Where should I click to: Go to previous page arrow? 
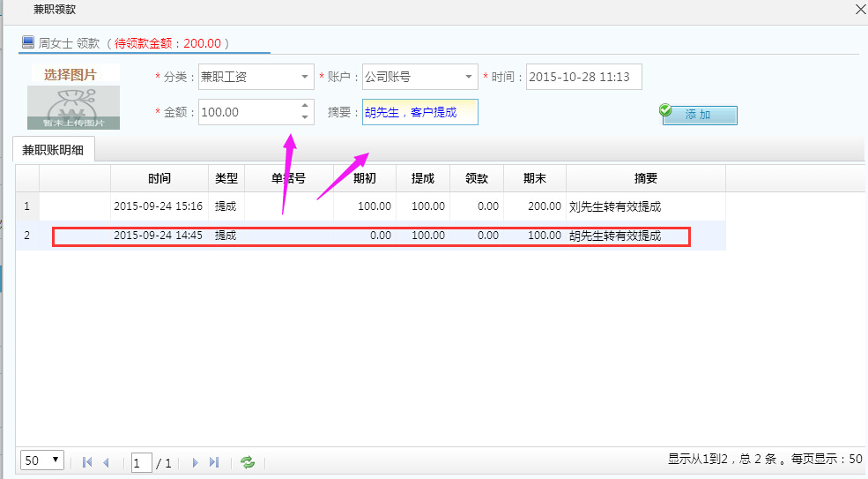click(107, 462)
